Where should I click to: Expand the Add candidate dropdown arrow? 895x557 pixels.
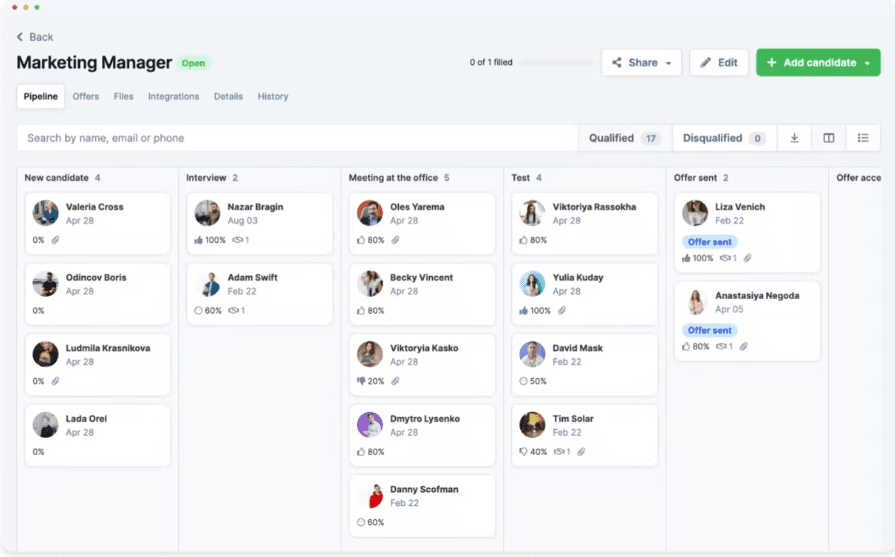click(x=867, y=63)
